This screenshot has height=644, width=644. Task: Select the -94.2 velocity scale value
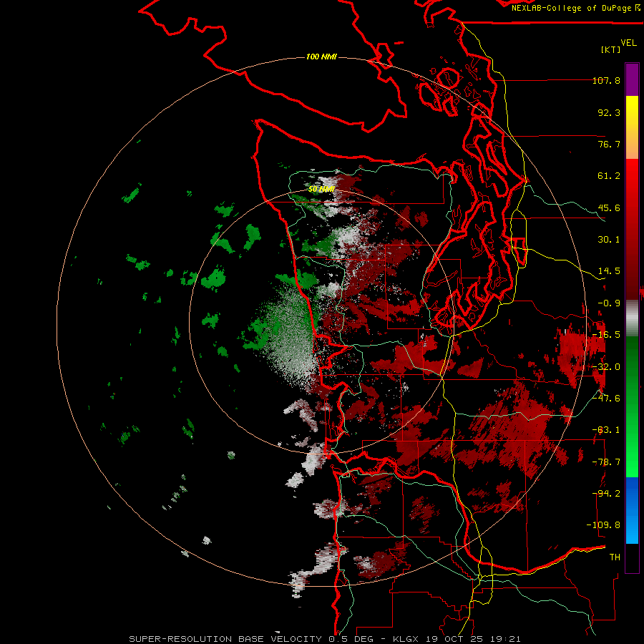606,494
